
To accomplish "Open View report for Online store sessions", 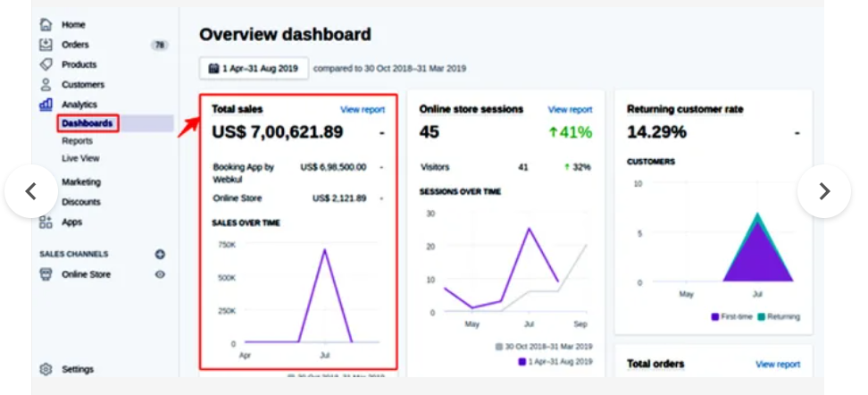I will point(570,110).
